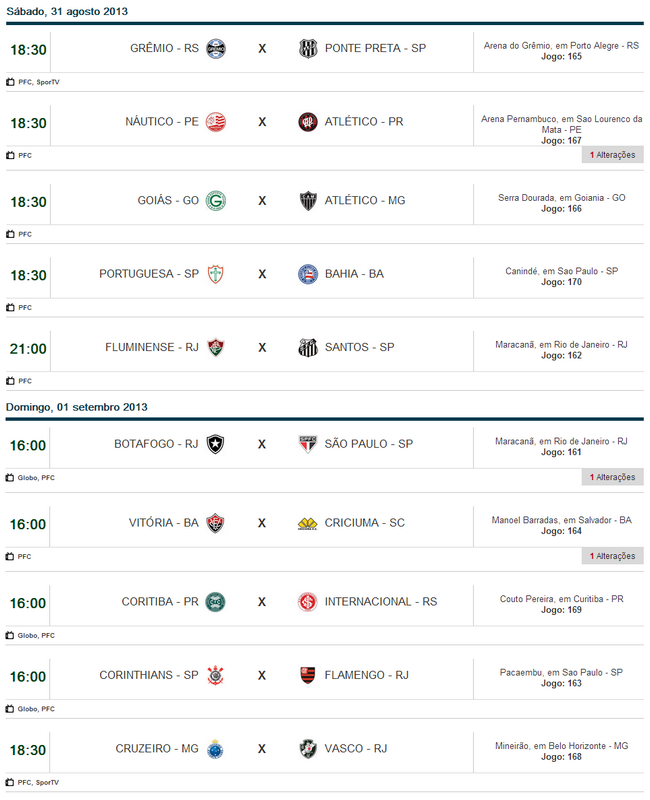Click the Flamengo club crest
The width and height of the screenshot is (650, 800).
coord(308,675)
